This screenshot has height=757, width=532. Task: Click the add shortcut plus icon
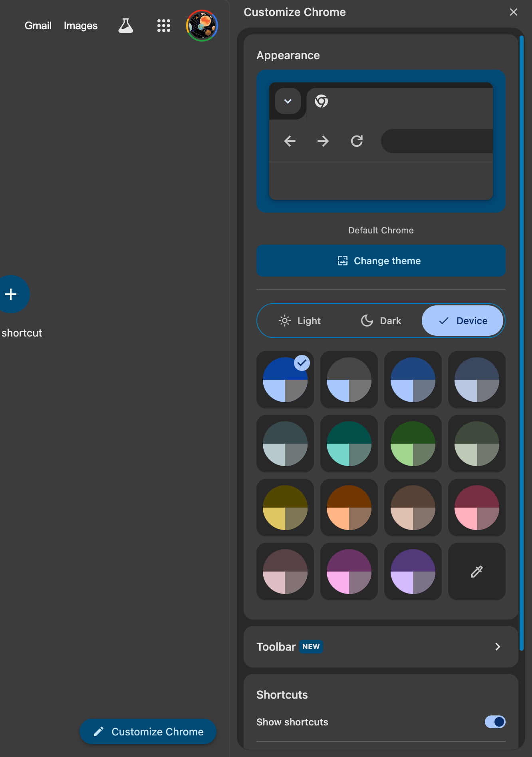pyautogui.click(x=11, y=294)
